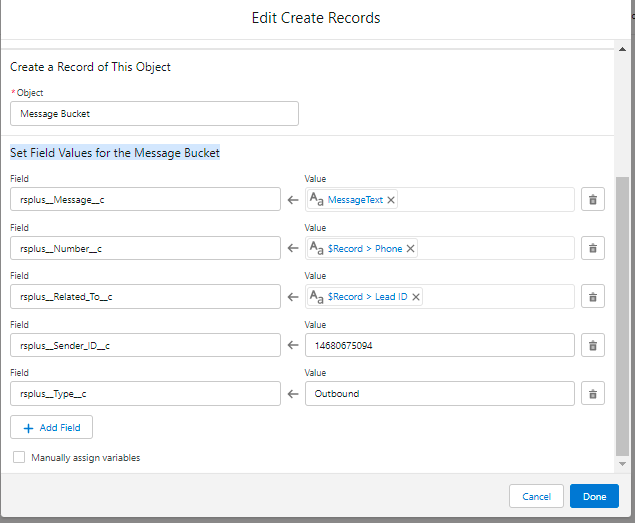Delete the rsplus__Message__c field row
The width and height of the screenshot is (635, 523).
pos(592,200)
